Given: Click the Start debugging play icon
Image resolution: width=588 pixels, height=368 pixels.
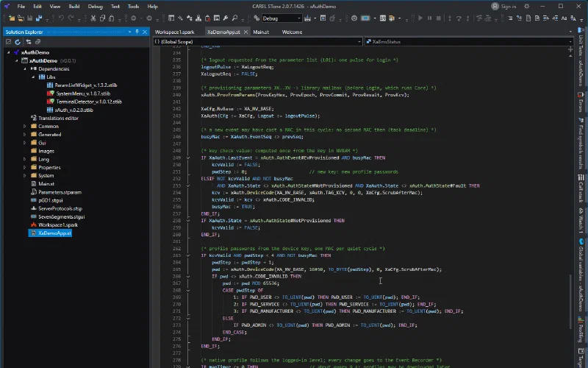Looking at the screenshot, I should point(420,18).
